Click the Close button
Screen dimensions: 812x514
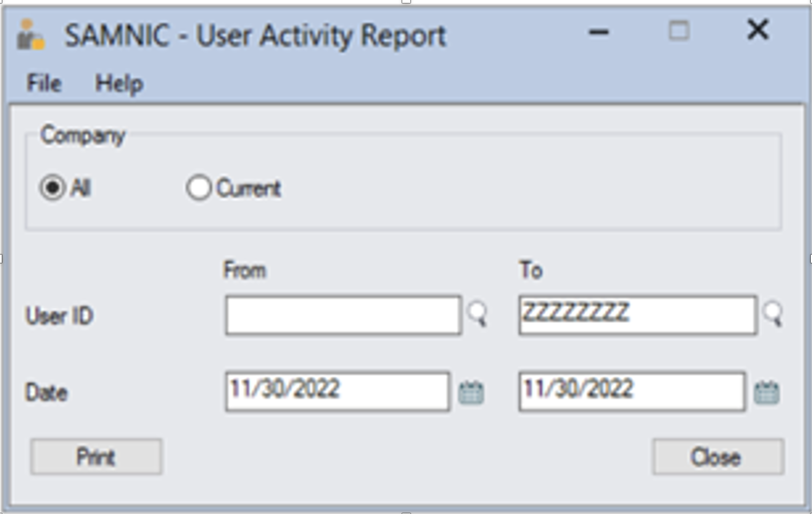(719, 456)
